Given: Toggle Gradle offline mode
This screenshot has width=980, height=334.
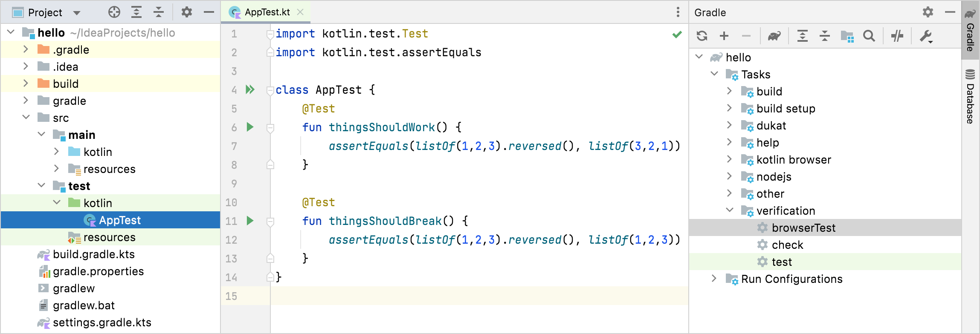Looking at the screenshot, I should pos(897,36).
